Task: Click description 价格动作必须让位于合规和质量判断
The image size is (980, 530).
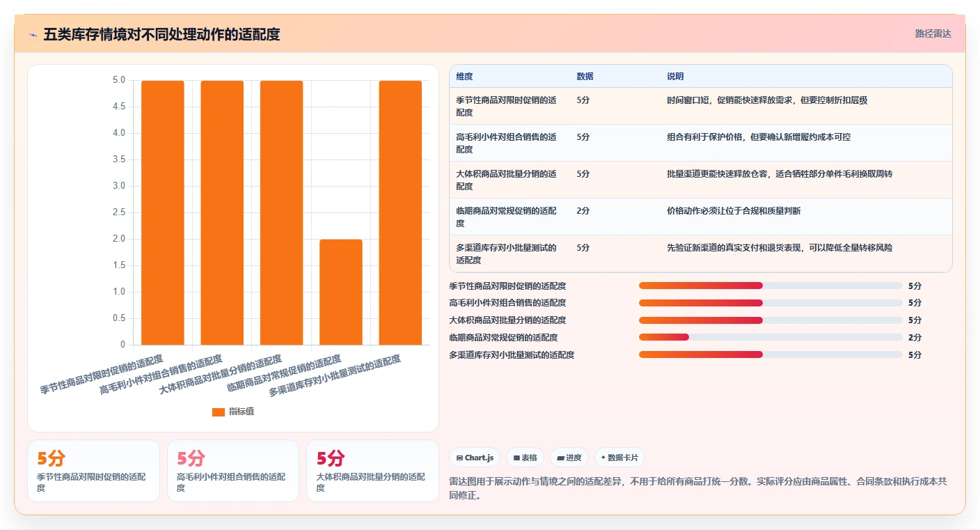Action: click(734, 211)
